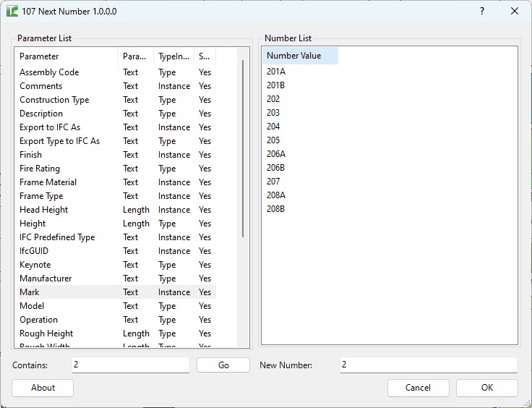Select number value 201A
The width and height of the screenshot is (532, 408).
276,72
